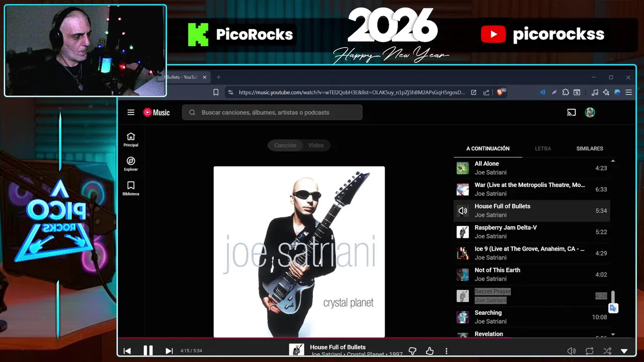Click the cast to device icon
The image size is (644, 362).
click(x=571, y=113)
